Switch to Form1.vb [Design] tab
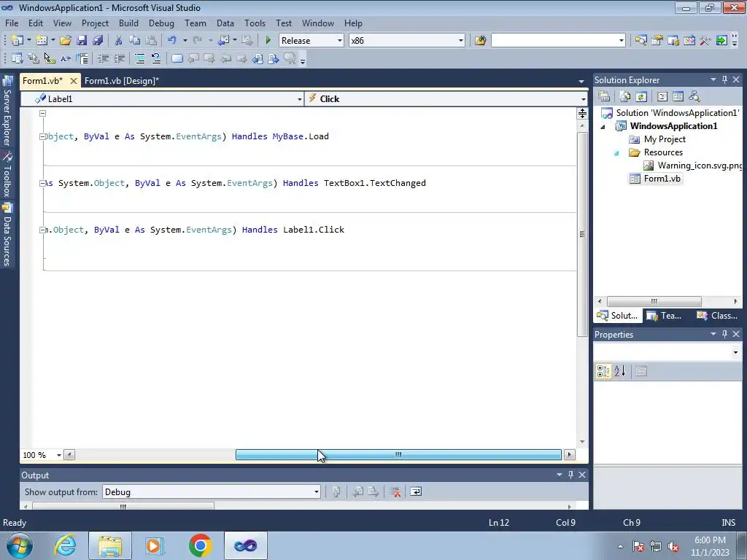This screenshot has height=560, width=747. pyautogui.click(x=122, y=80)
